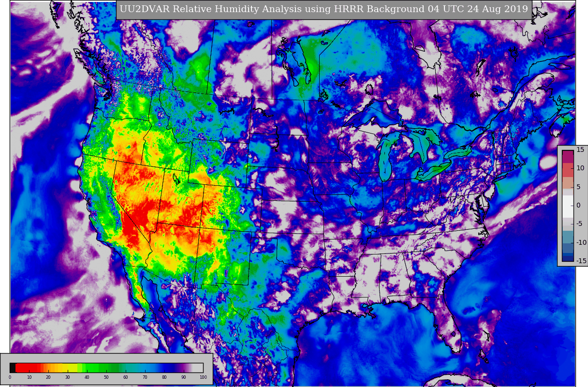Pick the purple swatch near 90 on the humidity colorbar
Screen dimensions: 588x387
[183, 368]
